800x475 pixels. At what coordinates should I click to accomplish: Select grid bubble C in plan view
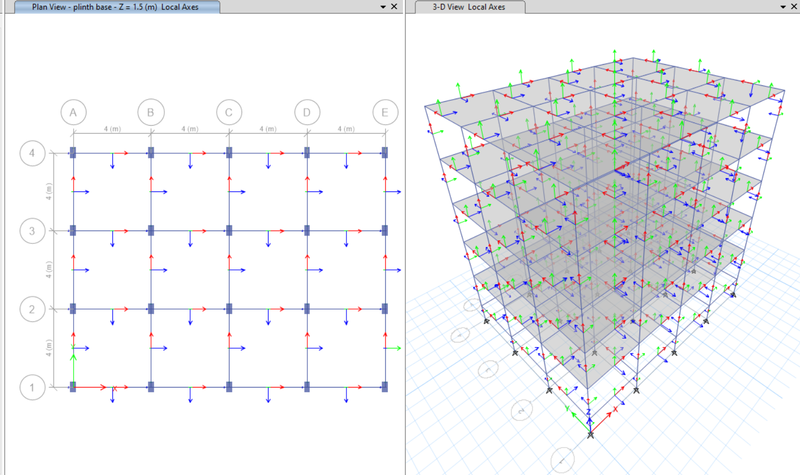pyautogui.click(x=229, y=112)
